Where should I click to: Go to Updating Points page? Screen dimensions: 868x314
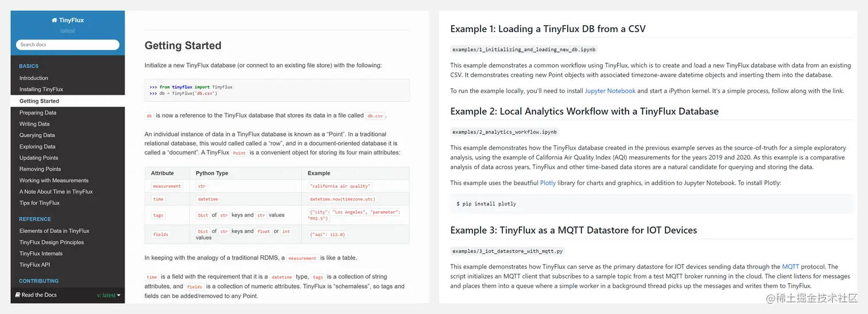(38, 158)
